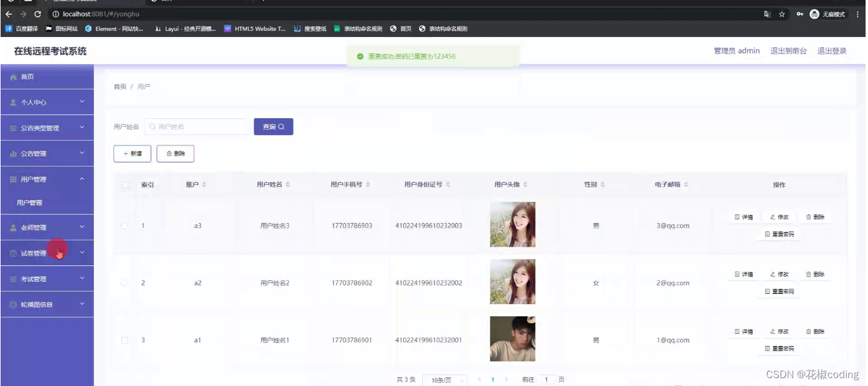The width and height of the screenshot is (868, 386).
Task: Open 详情 for user a3
Action: tap(744, 217)
